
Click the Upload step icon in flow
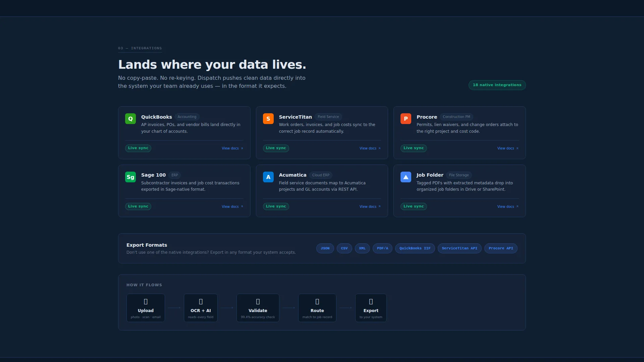[x=146, y=302]
